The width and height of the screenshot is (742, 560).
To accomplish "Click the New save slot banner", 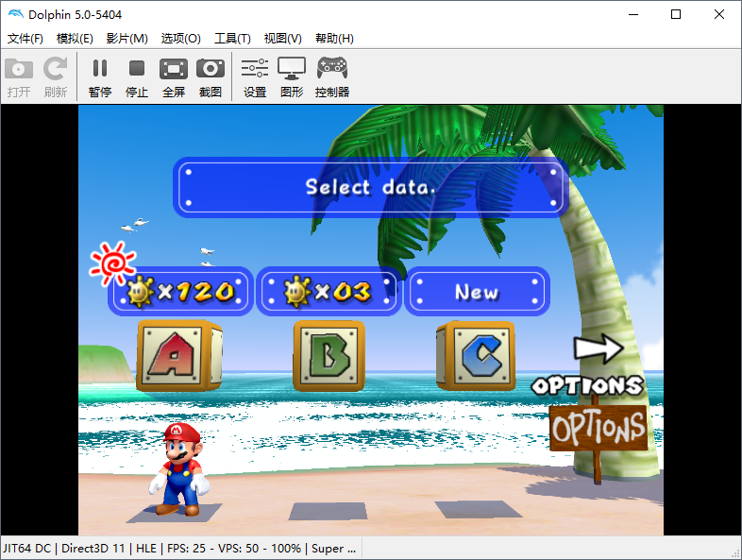I will pyautogui.click(x=477, y=291).
